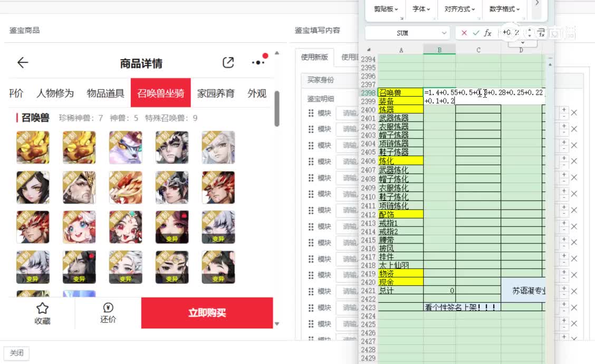Image resolution: width=595 pixels, height=364 pixels.
Task: Switch to the 物品道具 tab
Action: pos(105,93)
